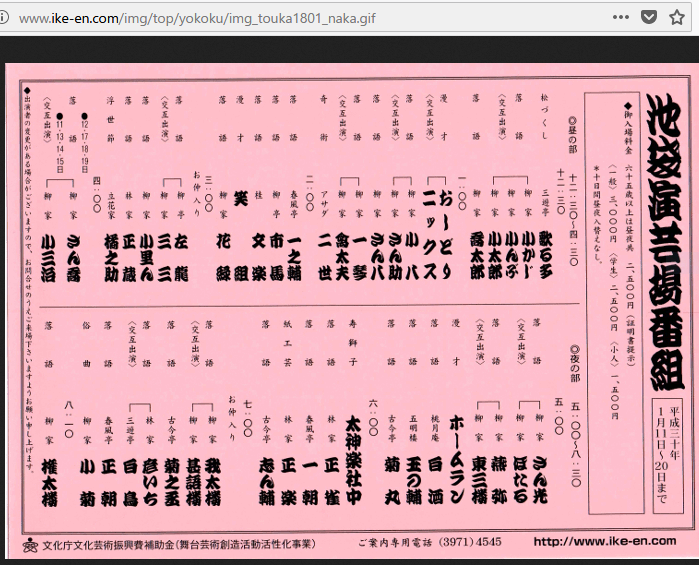Click performer name 喬太郎
The width and height of the screenshot is (699, 565).
pyautogui.click(x=477, y=257)
